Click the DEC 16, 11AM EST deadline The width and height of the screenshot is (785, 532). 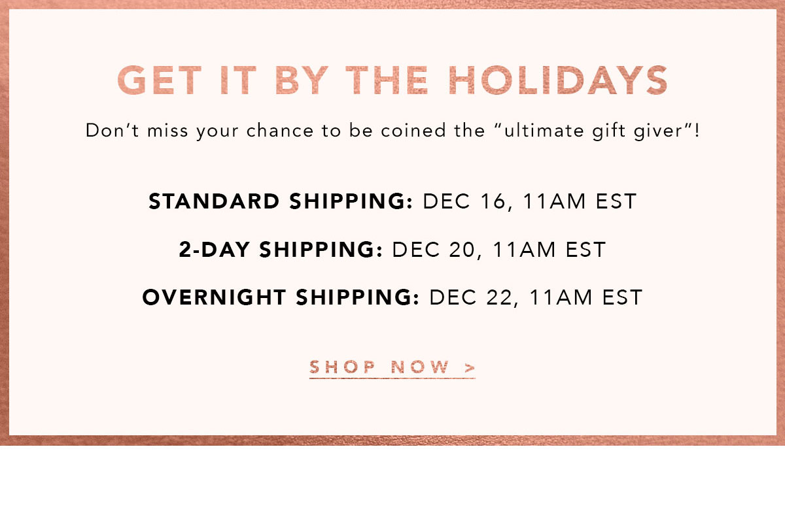[x=531, y=201]
